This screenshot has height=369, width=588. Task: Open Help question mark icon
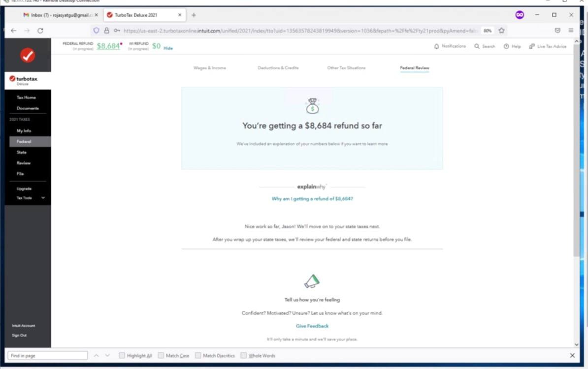tap(506, 46)
